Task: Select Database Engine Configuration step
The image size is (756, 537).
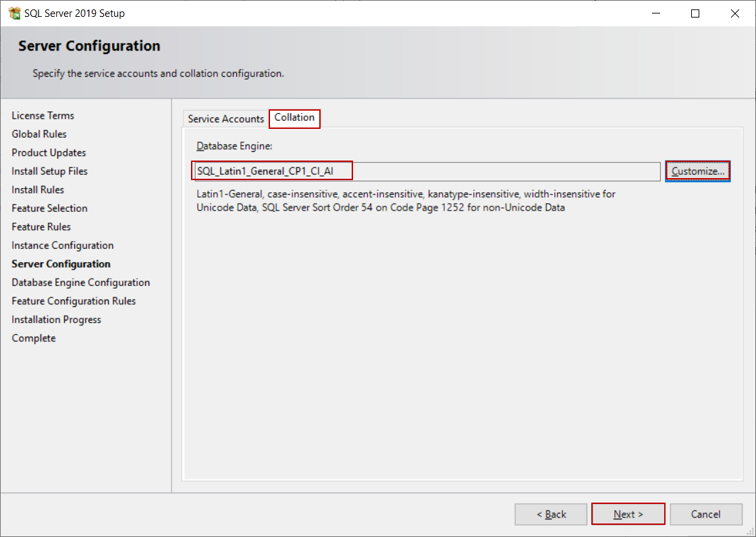Action: (80, 283)
